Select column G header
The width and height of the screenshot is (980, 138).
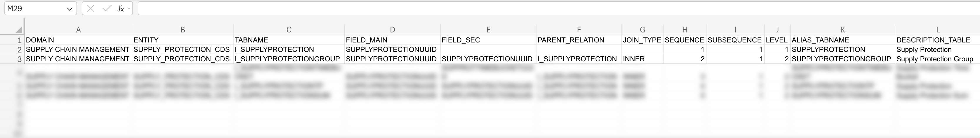[642, 30]
